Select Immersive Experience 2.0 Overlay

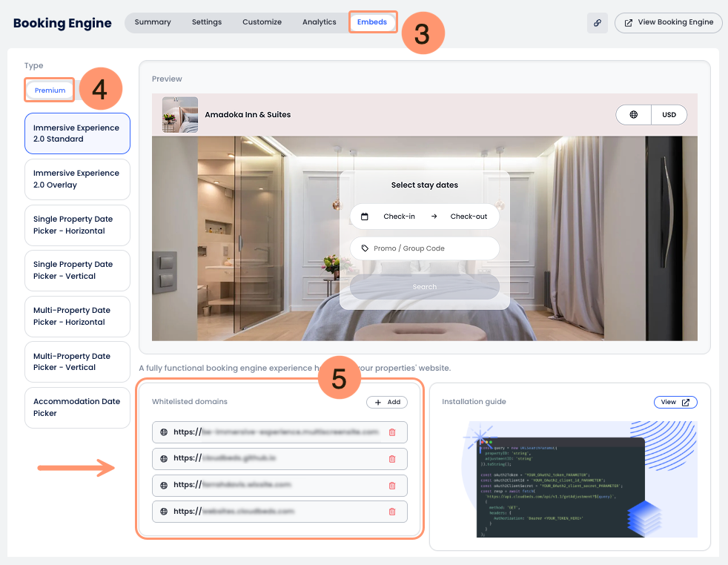pyautogui.click(x=77, y=179)
